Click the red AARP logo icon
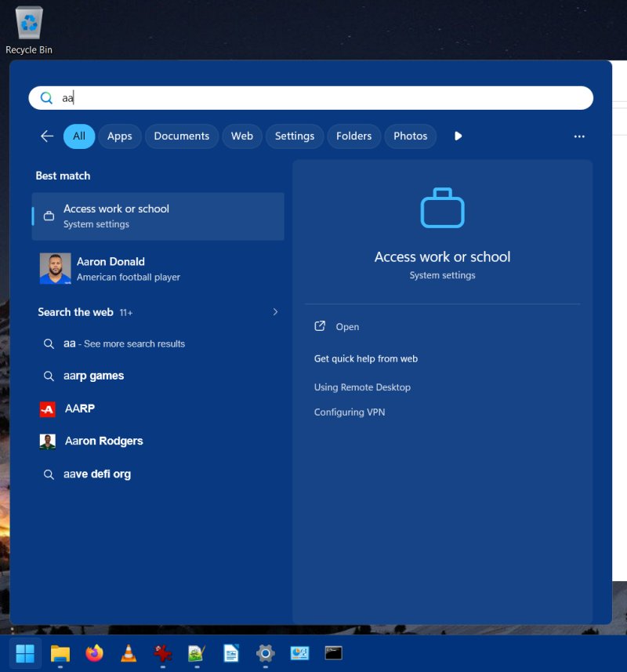This screenshot has width=627, height=672. tap(48, 409)
